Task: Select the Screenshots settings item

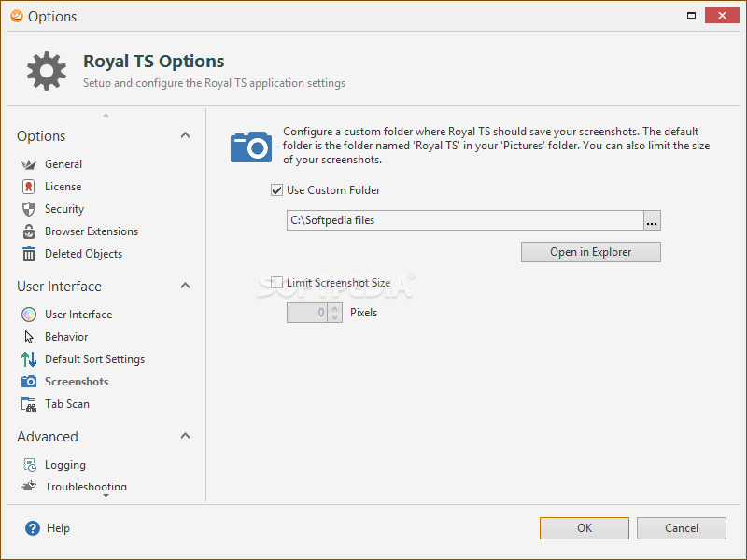Action: (x=77, y=382)
